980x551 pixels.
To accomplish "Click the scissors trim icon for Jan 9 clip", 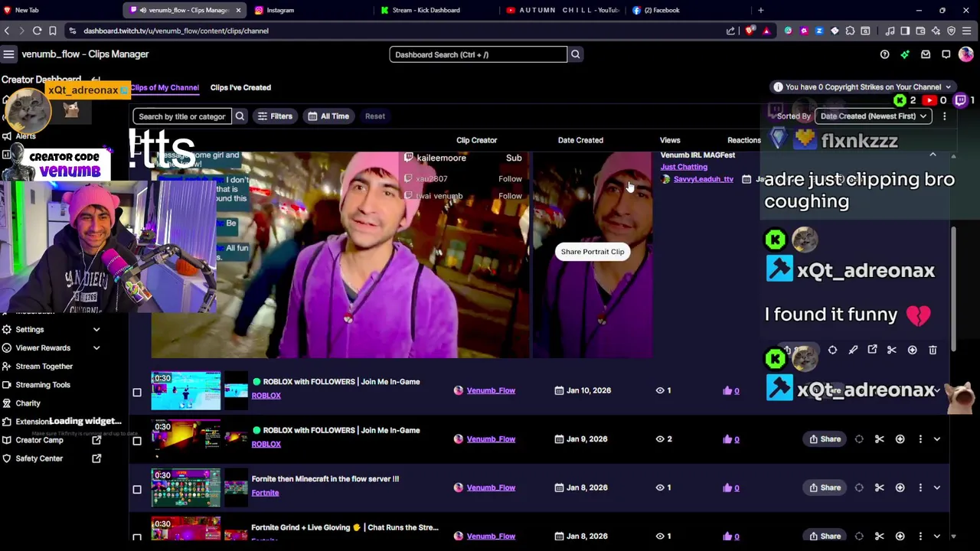I will (x=879, y=439).
